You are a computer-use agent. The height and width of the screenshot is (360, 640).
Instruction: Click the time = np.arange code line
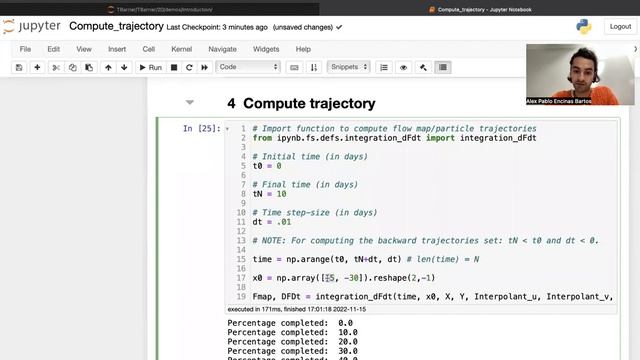(366, 259)
